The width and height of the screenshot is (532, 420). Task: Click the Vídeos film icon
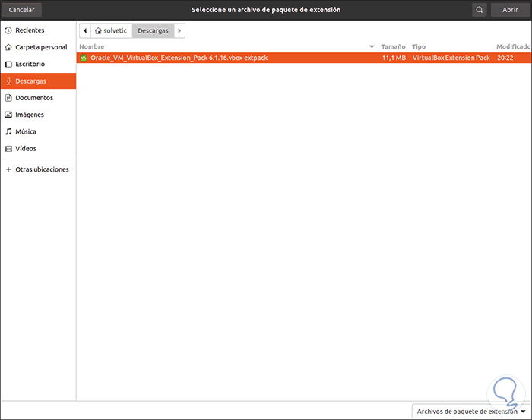click(8, 148)
